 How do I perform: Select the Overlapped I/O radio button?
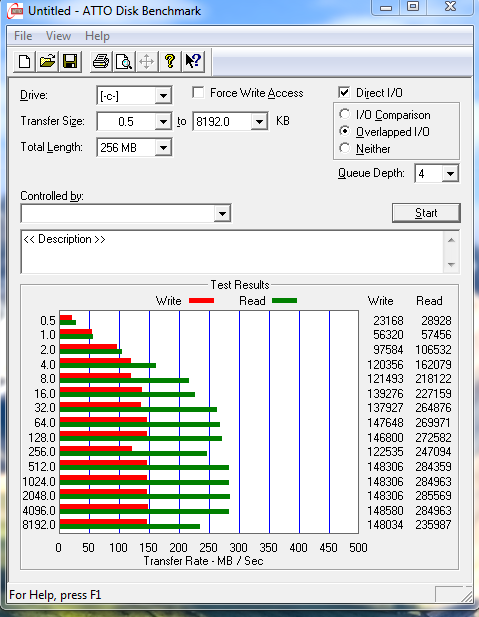[x=344, y=131]
